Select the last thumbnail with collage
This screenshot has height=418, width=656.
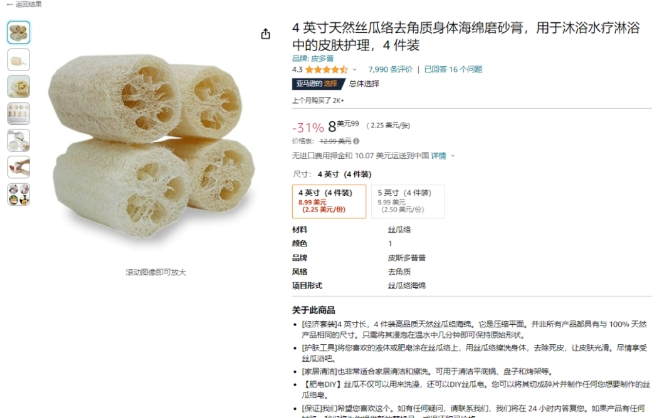coord(18,195)
